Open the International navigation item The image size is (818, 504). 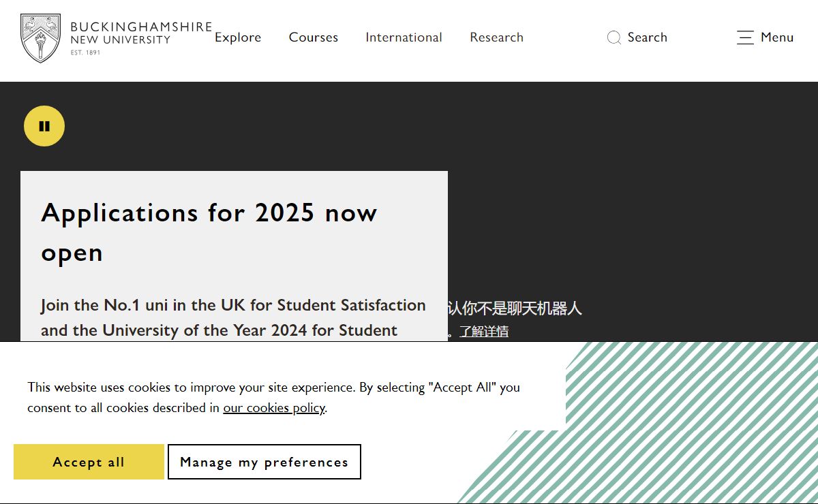404,37
